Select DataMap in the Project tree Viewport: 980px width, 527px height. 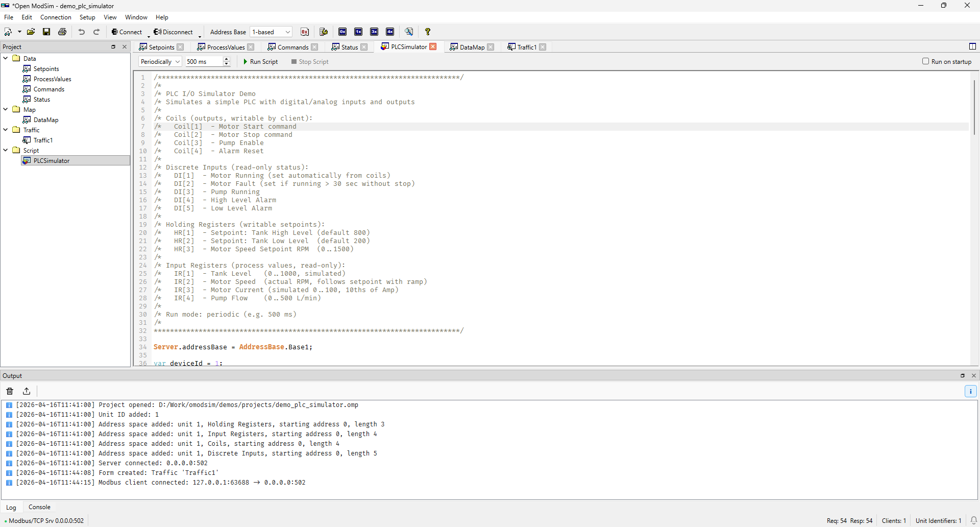pyautogui.click(x=45, y=119)
